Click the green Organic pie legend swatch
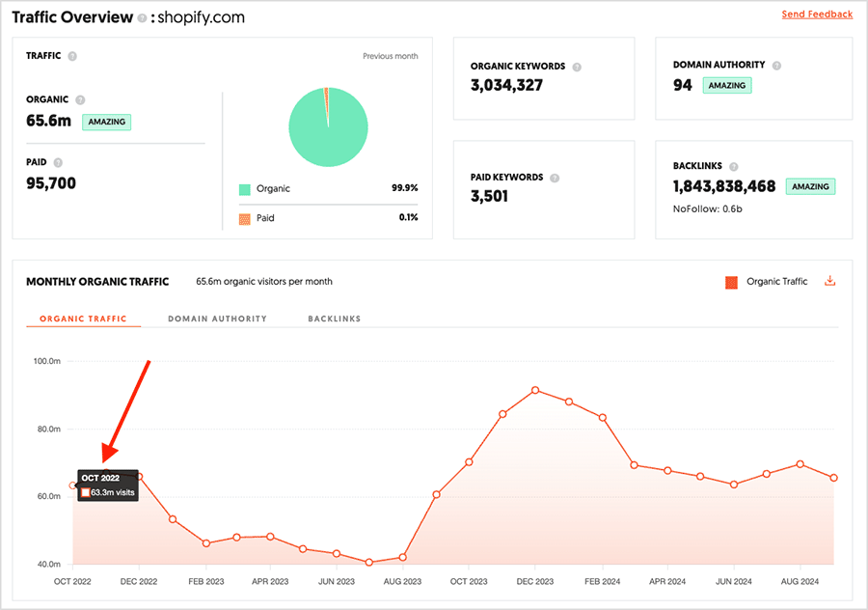Screen dimensions: 868x610 [245, 189]
